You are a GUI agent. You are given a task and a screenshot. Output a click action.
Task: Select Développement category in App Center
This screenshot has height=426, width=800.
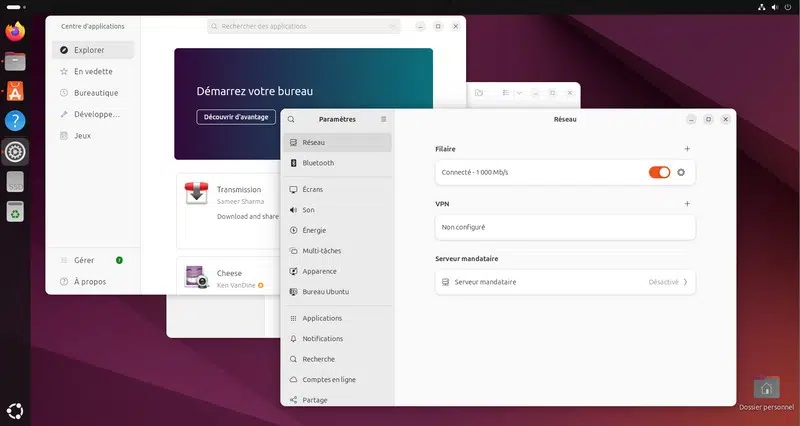93,114
